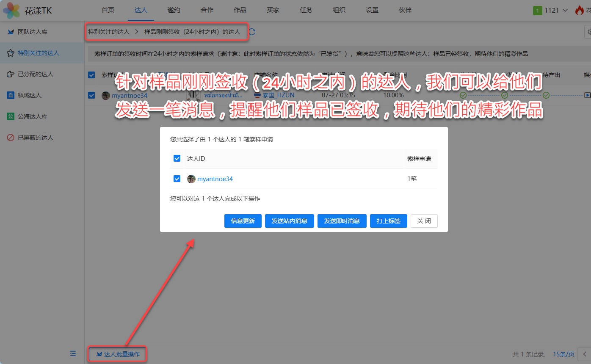Viewport: 591px width, 364px height.
Task: Go to previous page arrow
Action: tap(585, 354)
